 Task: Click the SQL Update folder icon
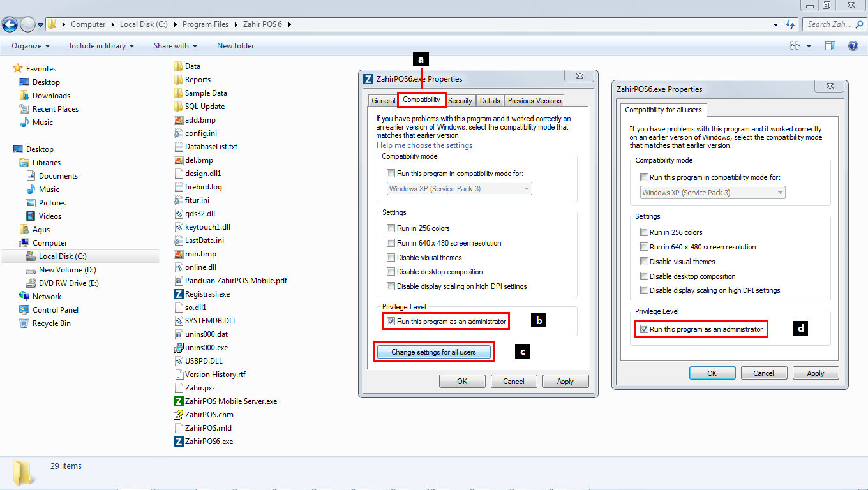179,107
